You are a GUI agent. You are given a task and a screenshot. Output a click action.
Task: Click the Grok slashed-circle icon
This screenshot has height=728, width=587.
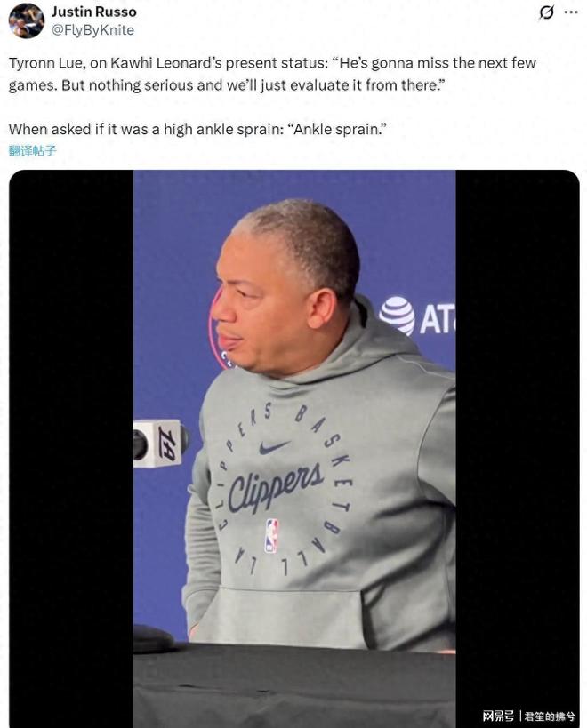(547, 12)
